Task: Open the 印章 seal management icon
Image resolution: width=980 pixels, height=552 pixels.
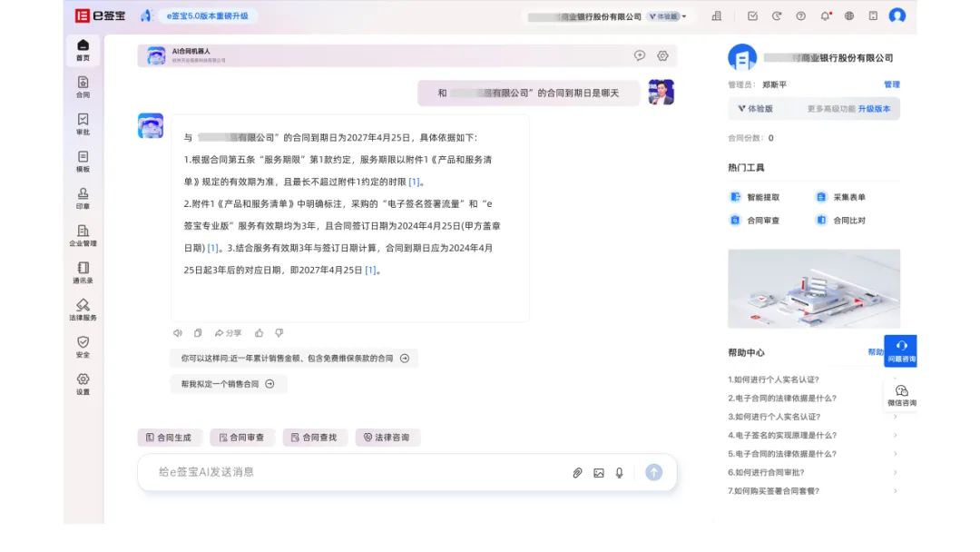Action: point(83,198)
